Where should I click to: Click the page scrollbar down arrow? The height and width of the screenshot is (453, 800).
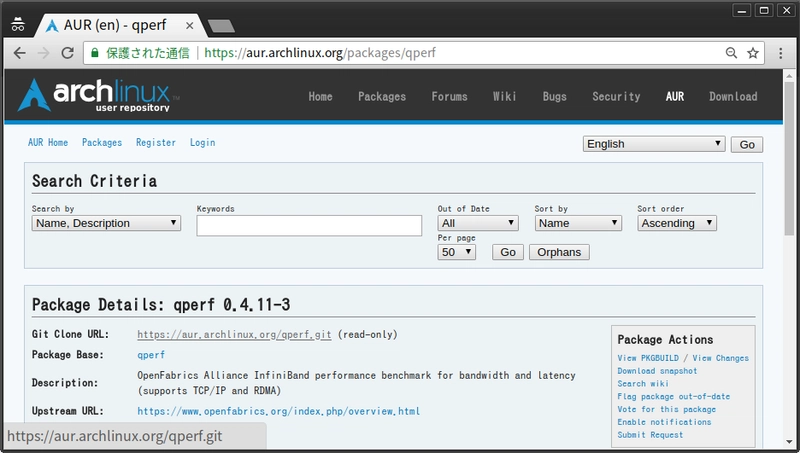[789, 442]
